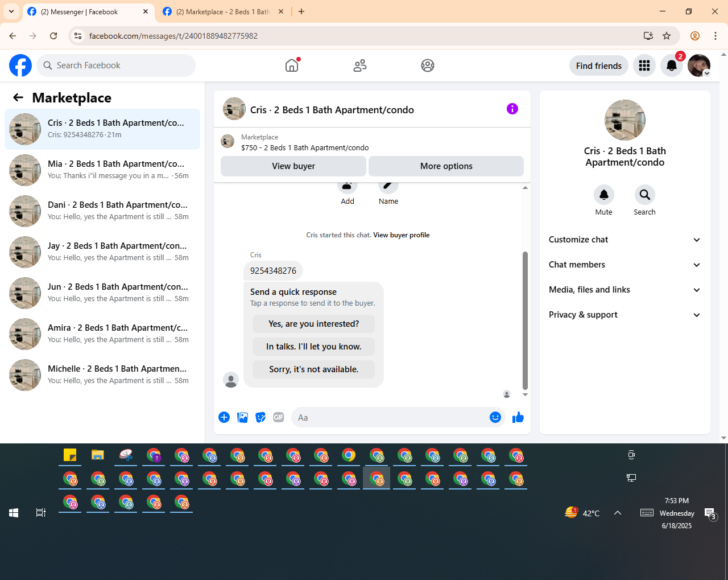This screenshot has width=728, height=580.
Task: Reload the page in the browser
Action: click(53, 36)
